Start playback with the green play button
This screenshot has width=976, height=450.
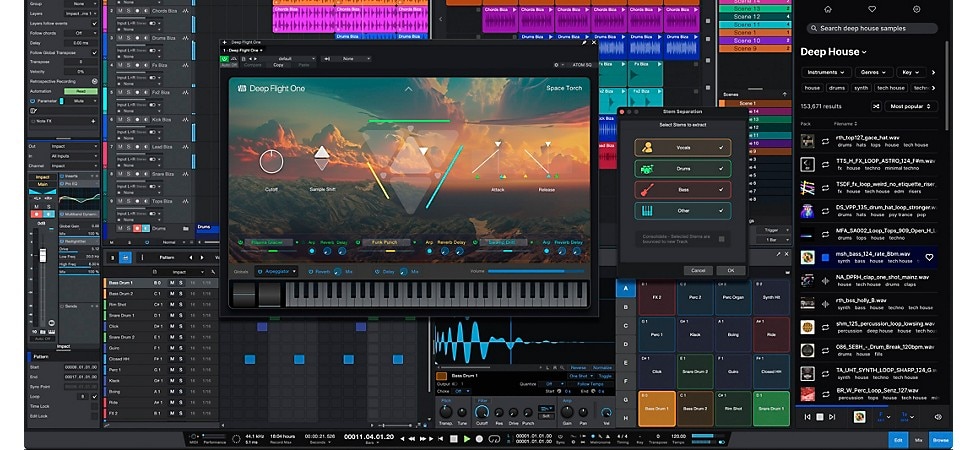pyautogui.click(x=467, y=439)
